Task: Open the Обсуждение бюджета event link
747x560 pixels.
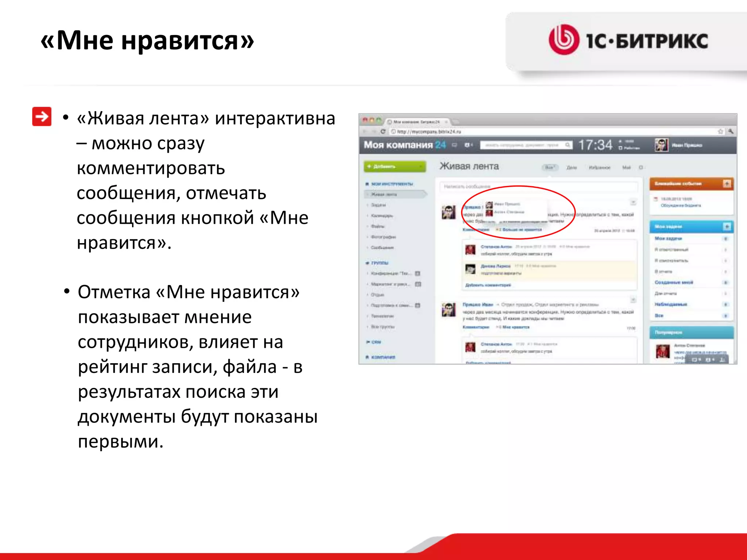Action: tap(681, 206)
